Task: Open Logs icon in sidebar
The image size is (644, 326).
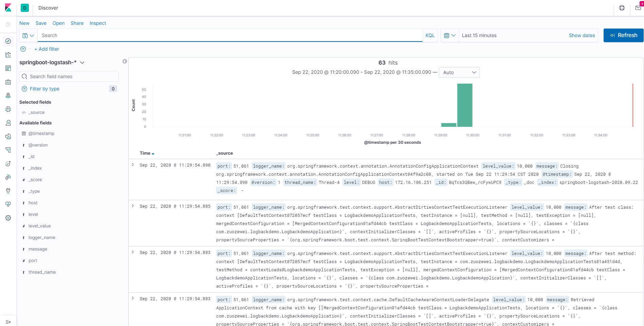Action: click(8, 136)
